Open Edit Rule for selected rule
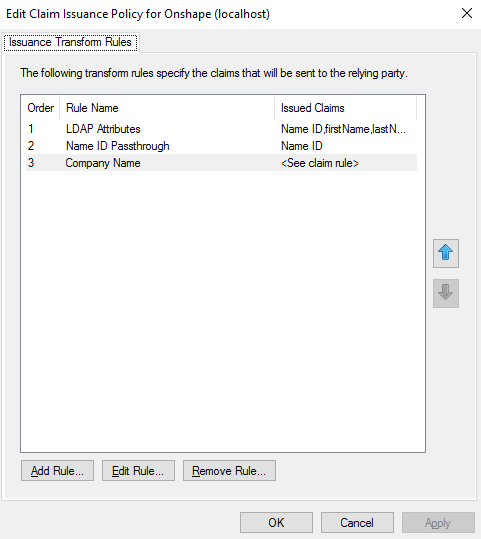This screenshot has width=481, height=539. [x=138, y=471]
